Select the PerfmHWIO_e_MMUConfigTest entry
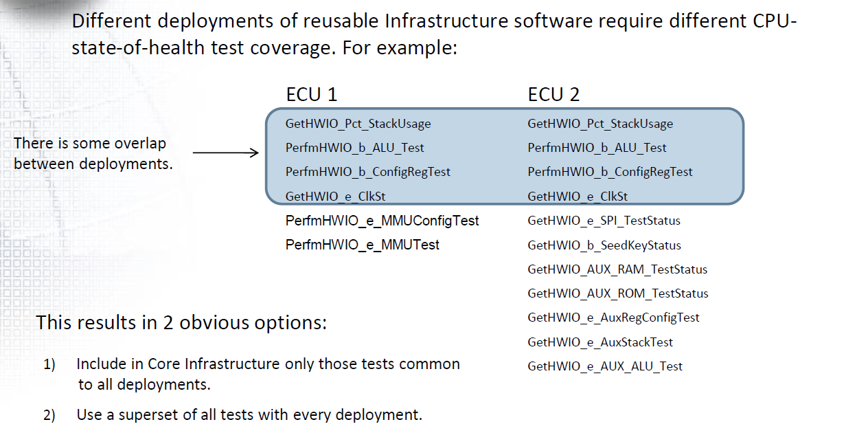Viewport: 868px width, 433px height. (x=382, y=221)
